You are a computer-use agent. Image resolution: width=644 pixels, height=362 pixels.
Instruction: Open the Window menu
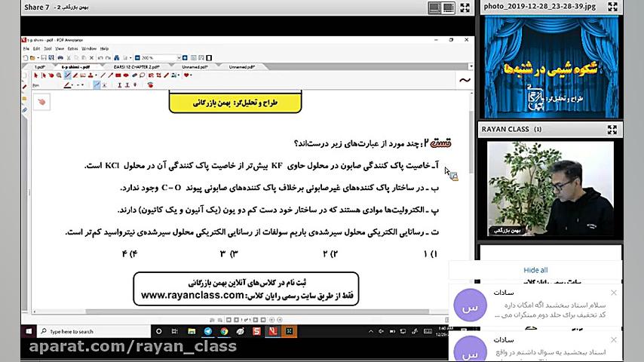tap(89, 48)
